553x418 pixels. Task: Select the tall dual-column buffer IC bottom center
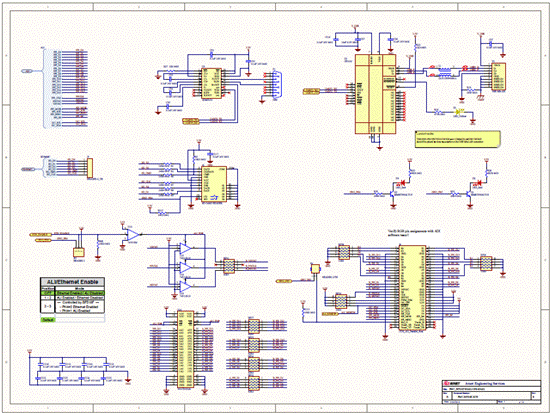[186, 350]
